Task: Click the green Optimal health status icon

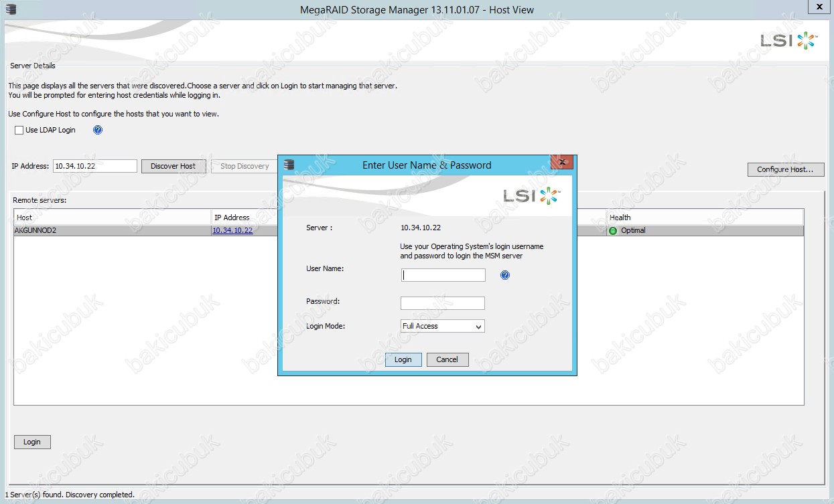Action: pyautogui.click(x=613, y=231)
